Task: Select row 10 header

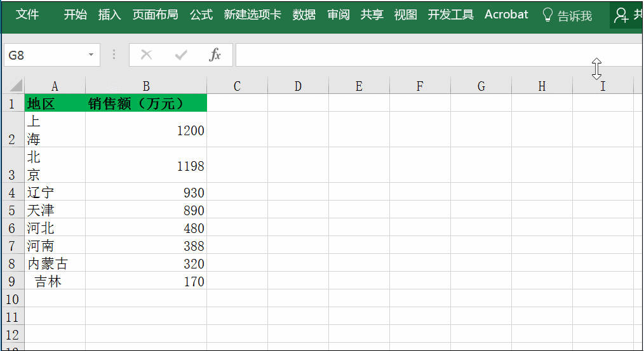Action: point(12,298)
